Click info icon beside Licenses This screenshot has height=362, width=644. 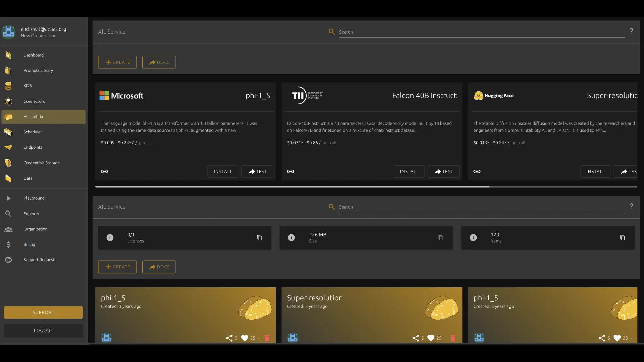pos(110,238)
